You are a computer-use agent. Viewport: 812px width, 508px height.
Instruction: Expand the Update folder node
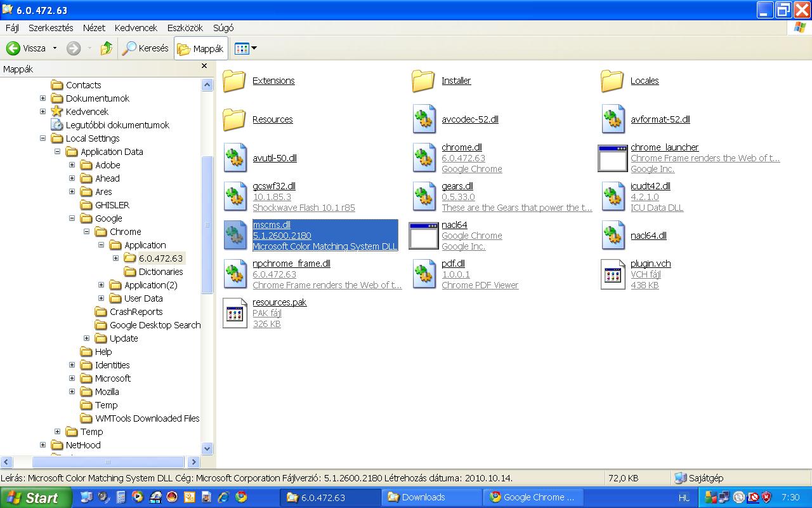86,338
